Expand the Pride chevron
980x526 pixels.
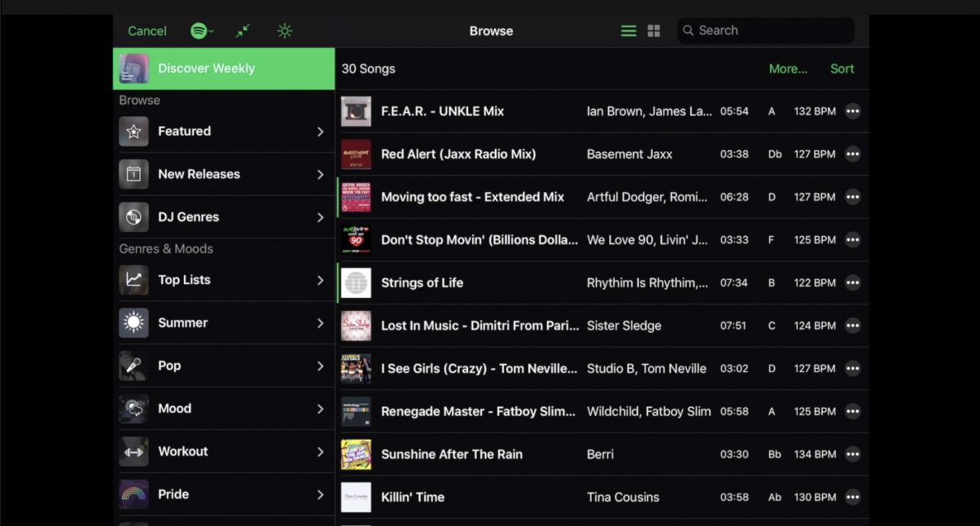pos(320,494)
